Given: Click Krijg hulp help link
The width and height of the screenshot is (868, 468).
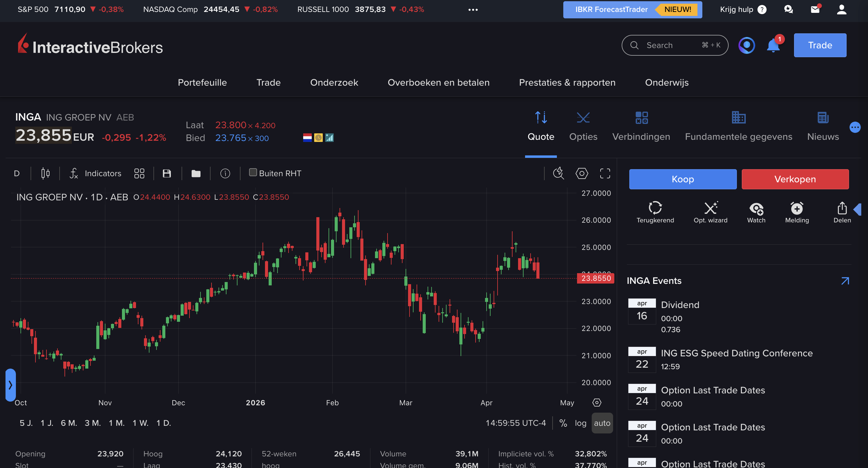Looking at the screenshot, I should tap(743, 9).
